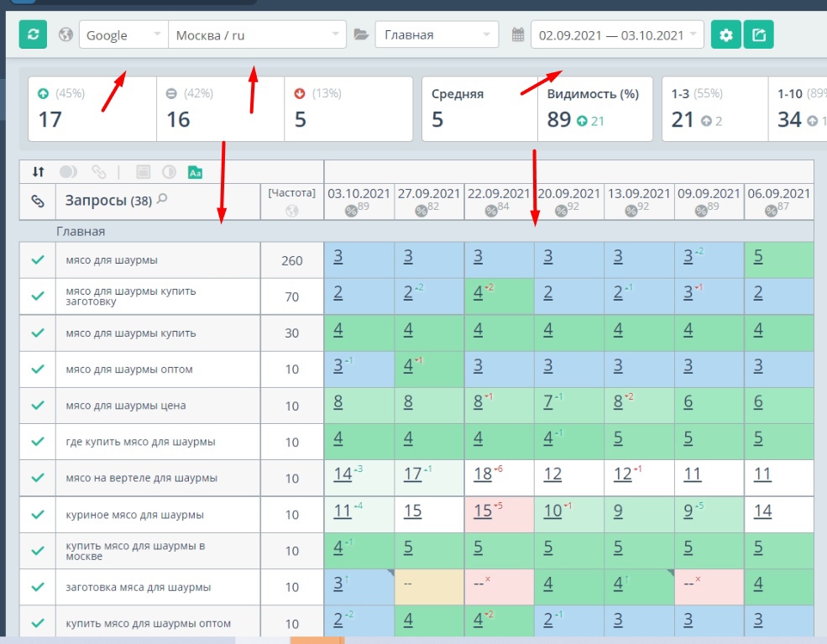Click the [Частота] column header
The height and width of the screenshot is (644, 827).
click(291, 201)
